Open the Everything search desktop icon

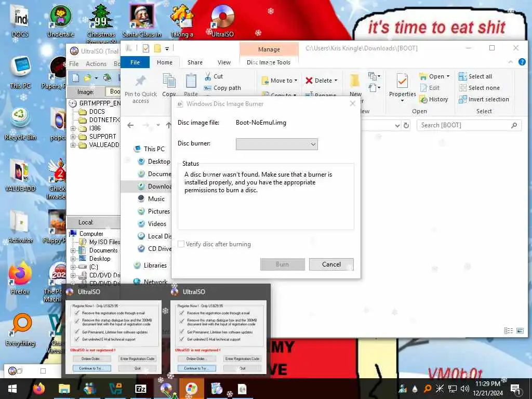pos(20,330)
